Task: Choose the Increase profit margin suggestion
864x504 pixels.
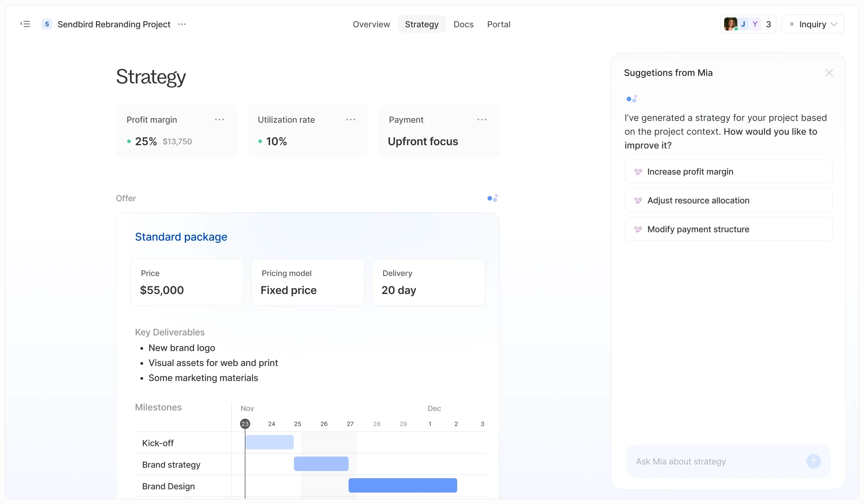Action: 728,172
